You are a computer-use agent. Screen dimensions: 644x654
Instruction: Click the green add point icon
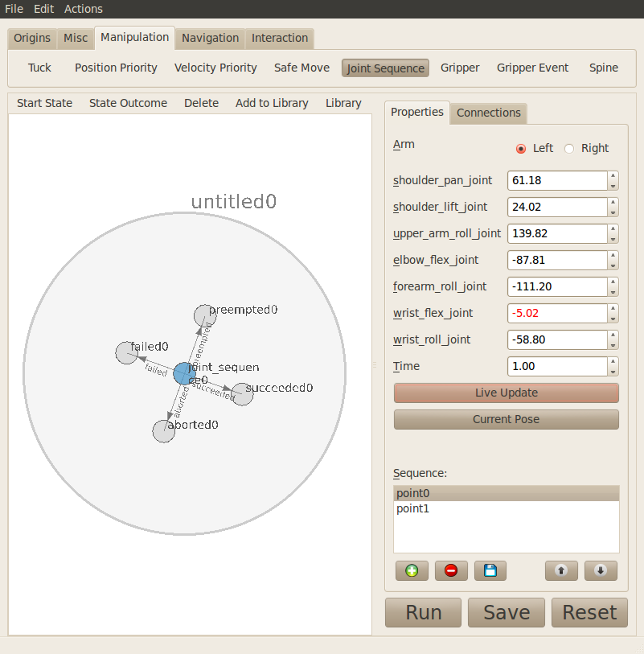coord(412,570)
